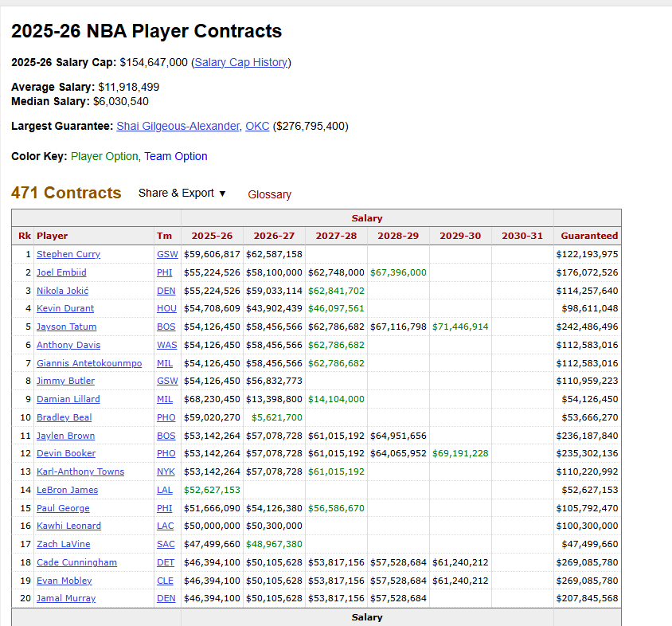This screenshot has height=626, width=672.
Task: Open the OKC team link
Action: click(257, 126)
